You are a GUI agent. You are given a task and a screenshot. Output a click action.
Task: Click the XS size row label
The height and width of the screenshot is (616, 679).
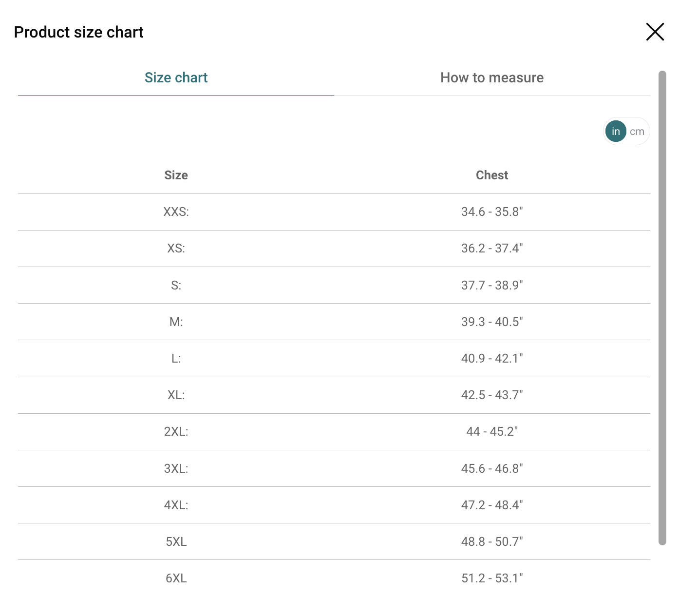(176, 248)
